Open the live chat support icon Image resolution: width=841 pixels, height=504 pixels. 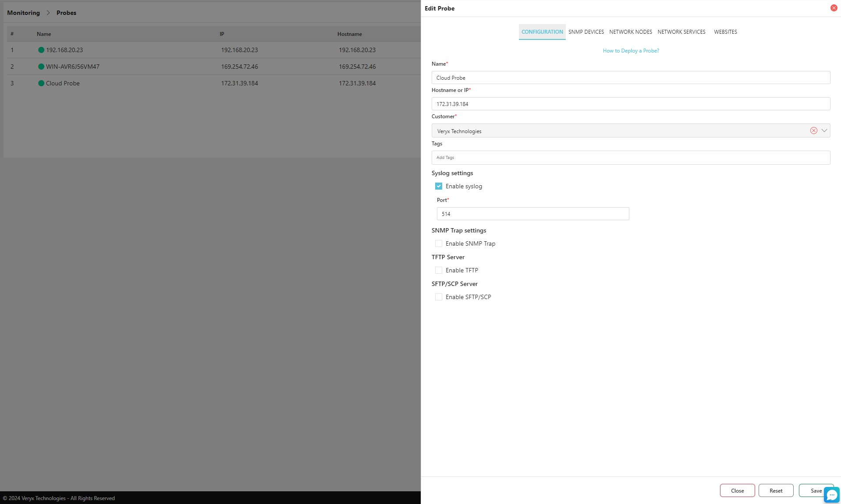pos(831,495)
